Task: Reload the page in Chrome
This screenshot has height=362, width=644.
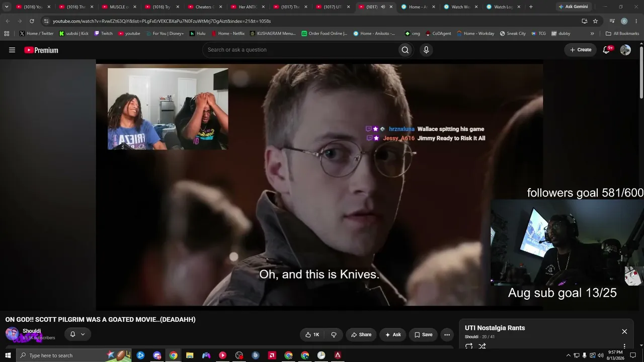Action: [x=32, y=21]
